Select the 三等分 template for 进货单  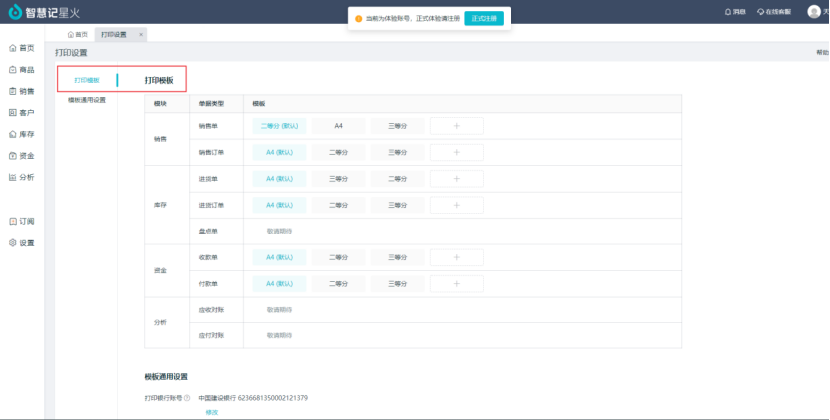click(338, 179)
